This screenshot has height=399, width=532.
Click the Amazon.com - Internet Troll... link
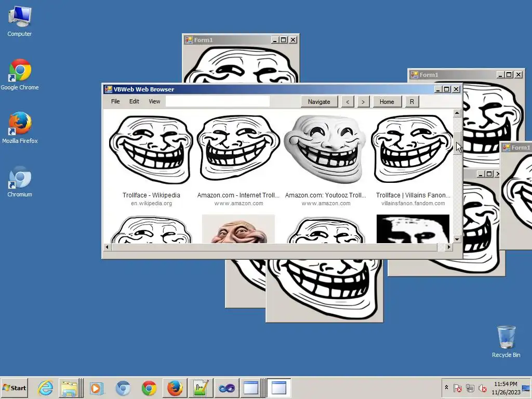coord(238,195)
